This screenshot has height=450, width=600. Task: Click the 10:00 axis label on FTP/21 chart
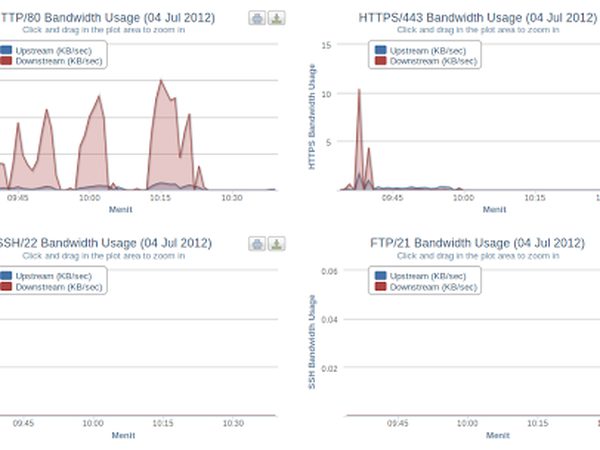point(467,423)
